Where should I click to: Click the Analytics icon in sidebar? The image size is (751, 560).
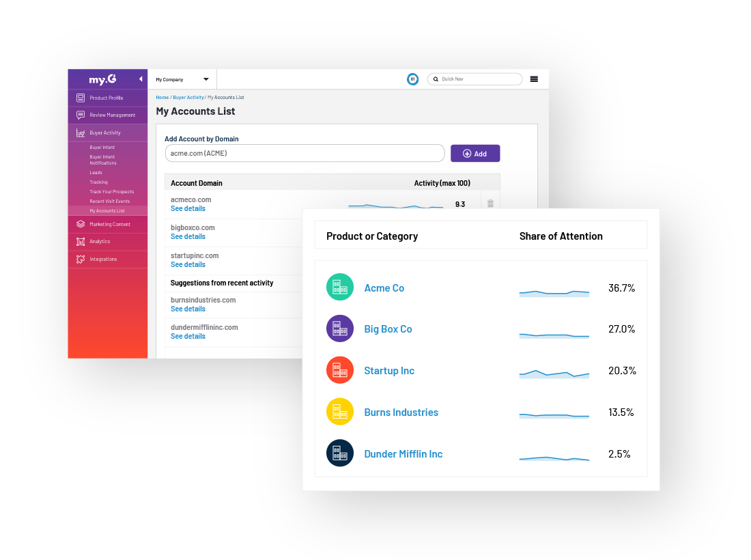[x=81, y=242]
